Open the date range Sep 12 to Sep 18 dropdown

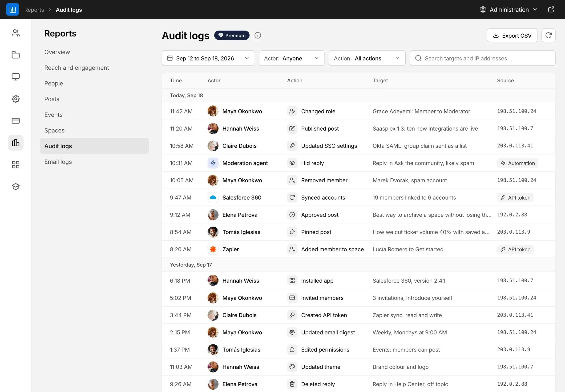click(208, 58)
